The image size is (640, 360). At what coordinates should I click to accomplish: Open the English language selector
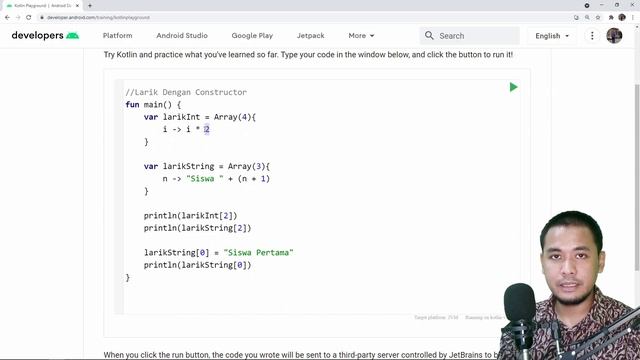552,36
